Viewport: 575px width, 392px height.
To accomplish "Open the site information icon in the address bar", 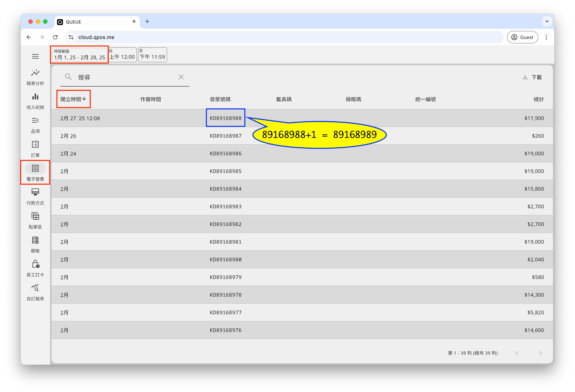I will tap(71, 37).
